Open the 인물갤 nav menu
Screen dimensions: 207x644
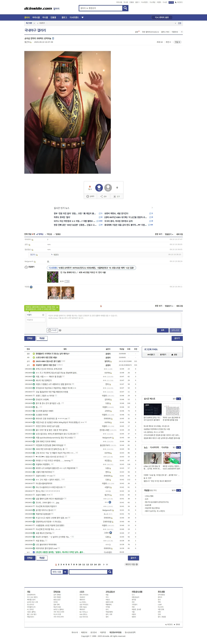[53, 17]
